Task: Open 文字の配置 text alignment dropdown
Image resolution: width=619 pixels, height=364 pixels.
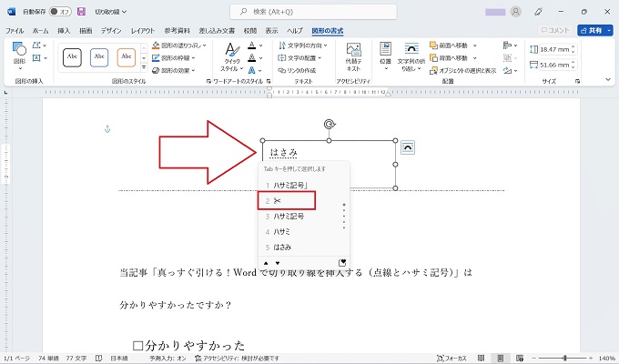Action: (x=299, y=58)
